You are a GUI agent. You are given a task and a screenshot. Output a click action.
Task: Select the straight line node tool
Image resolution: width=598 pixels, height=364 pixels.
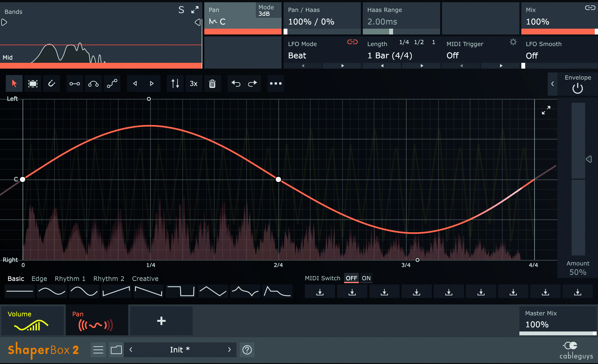click(75, 84)
